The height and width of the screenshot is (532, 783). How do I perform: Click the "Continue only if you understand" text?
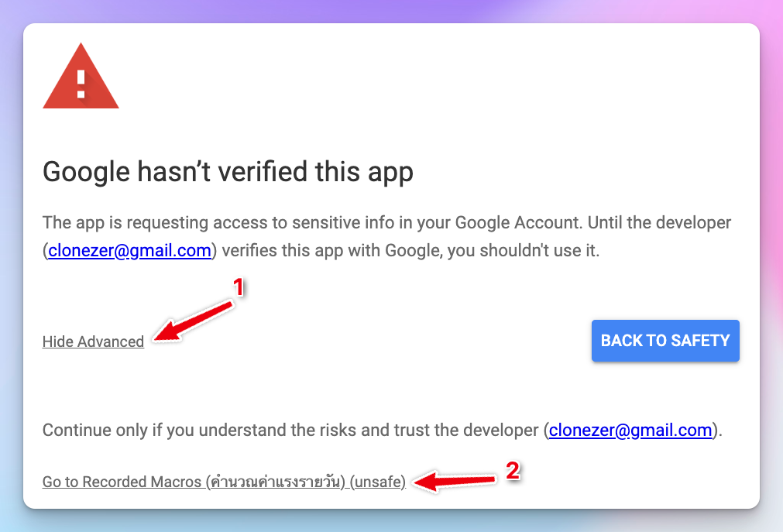155,430
